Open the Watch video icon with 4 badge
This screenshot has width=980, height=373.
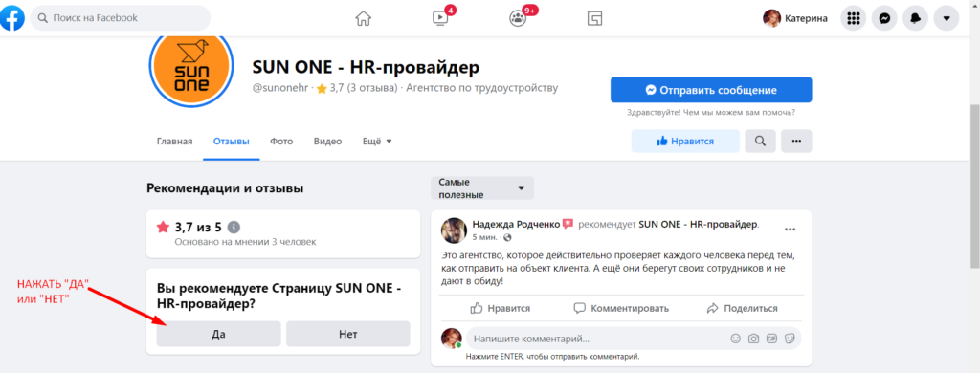pos(440,18)
